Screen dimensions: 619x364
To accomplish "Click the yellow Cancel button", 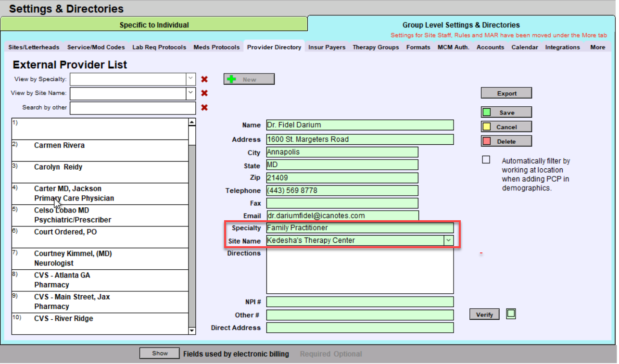I will coord(506,127).
